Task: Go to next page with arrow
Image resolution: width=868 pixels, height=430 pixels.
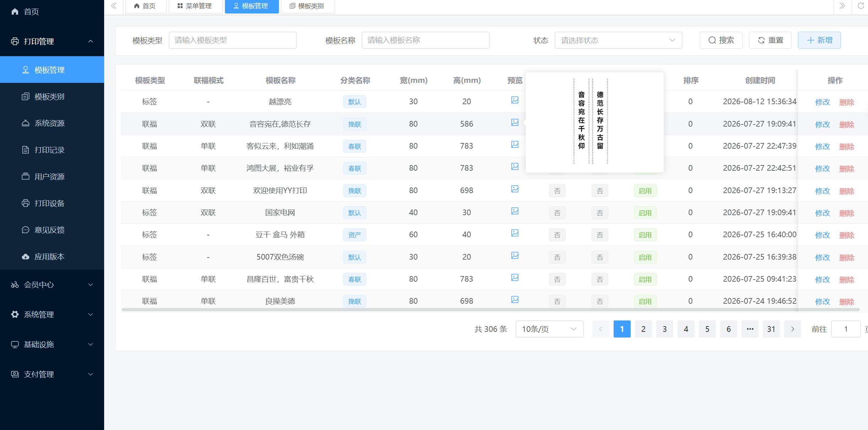Action: coord(792,329)
